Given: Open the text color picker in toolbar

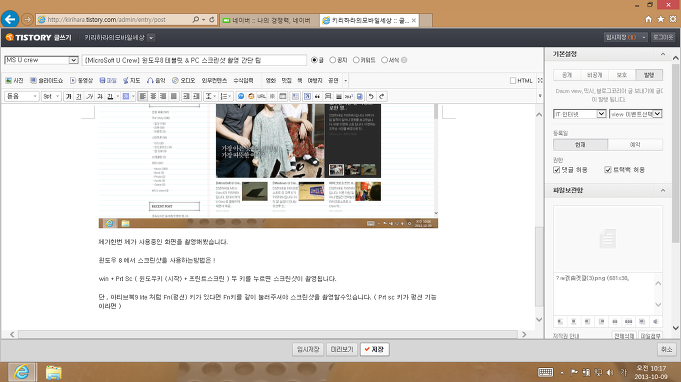Looking at the screenshot, I should tap(113, 96).
